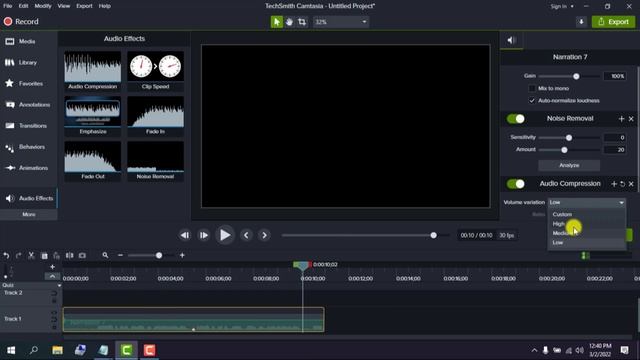Click the Sensitivity value field
640x360 pixels.
point(615,138)
